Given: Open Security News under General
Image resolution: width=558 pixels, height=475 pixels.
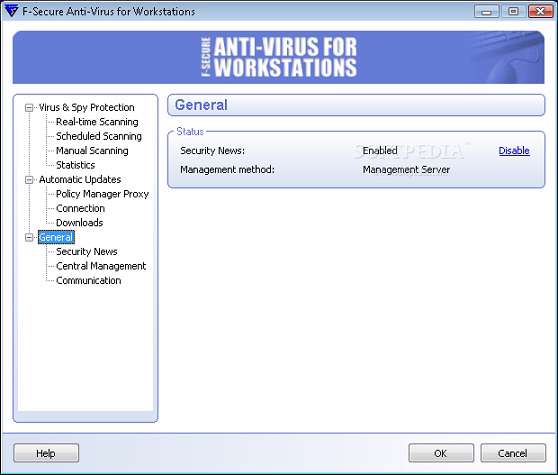Looking at the screenshot, I should click(x=86, y=252).
